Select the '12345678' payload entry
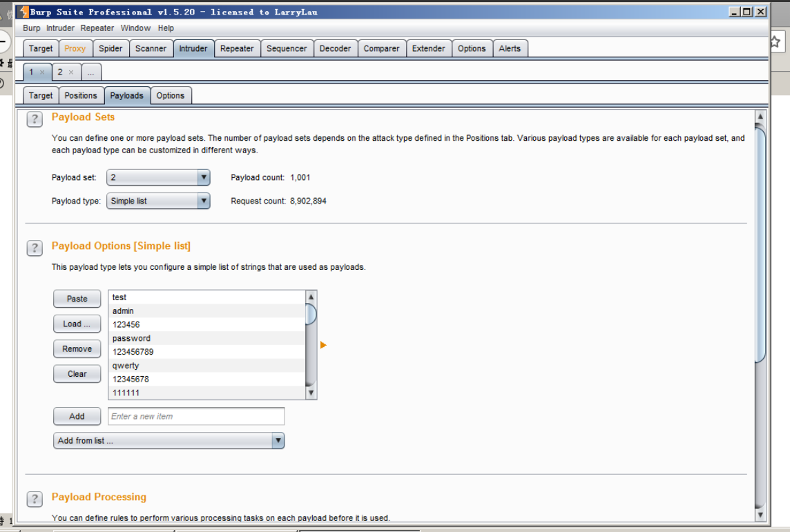Viewport: 790px width, 532px height. tap(207, 379)
